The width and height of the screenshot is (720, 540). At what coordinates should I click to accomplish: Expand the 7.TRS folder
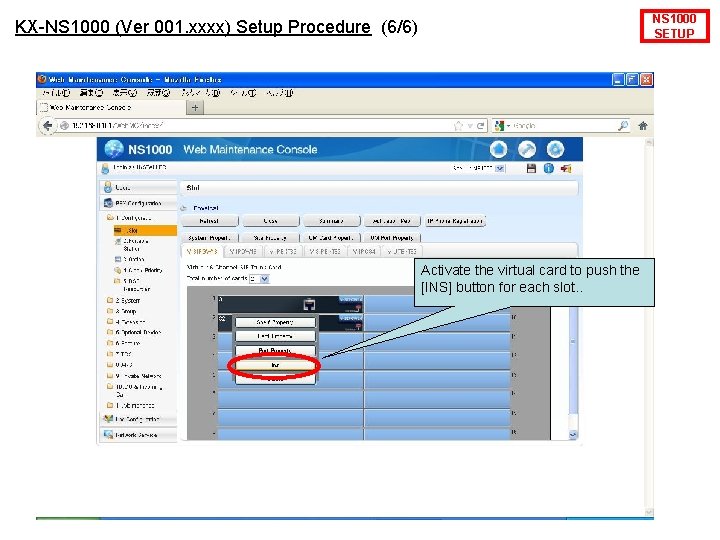[x=119, y=354]
